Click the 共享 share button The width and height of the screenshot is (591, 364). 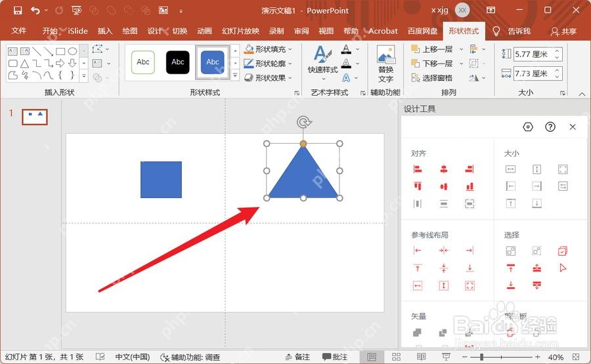563,31
